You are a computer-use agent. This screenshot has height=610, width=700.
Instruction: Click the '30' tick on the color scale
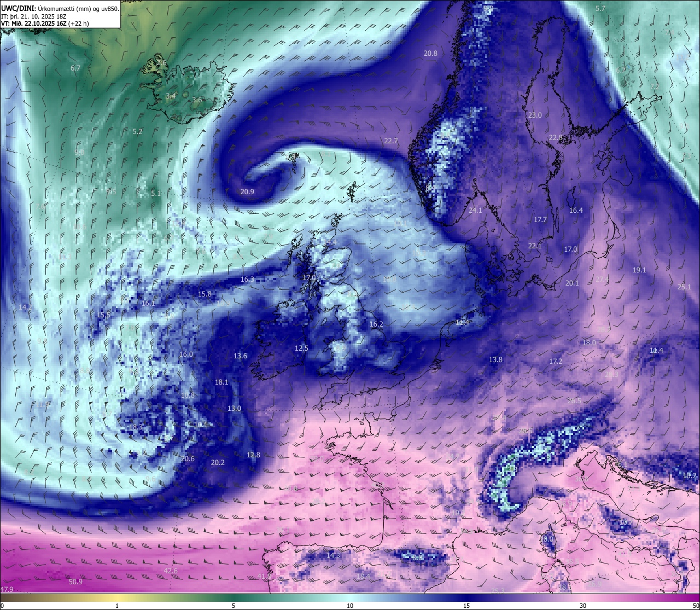pyautogui.click(x=583, y=606)
